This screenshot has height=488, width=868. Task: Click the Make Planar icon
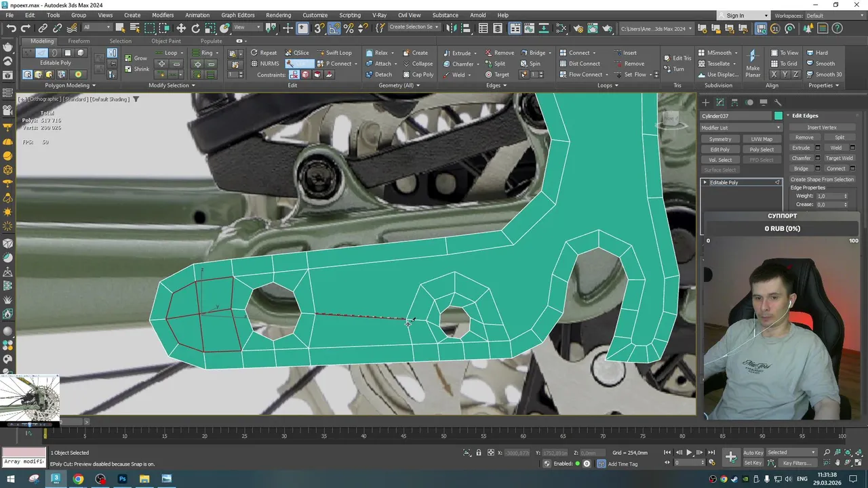[x=752, y=56]
